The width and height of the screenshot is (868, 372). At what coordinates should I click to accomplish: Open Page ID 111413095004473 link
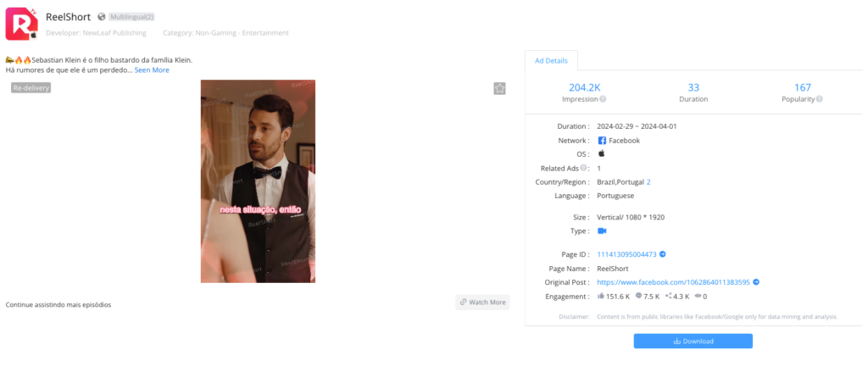coord(626,254)
